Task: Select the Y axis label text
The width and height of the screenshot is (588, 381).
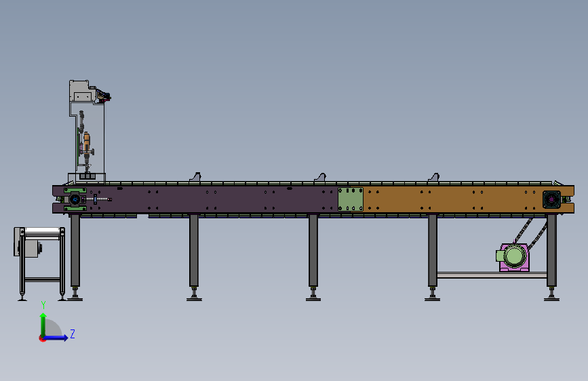Action: tap(43, 305)
